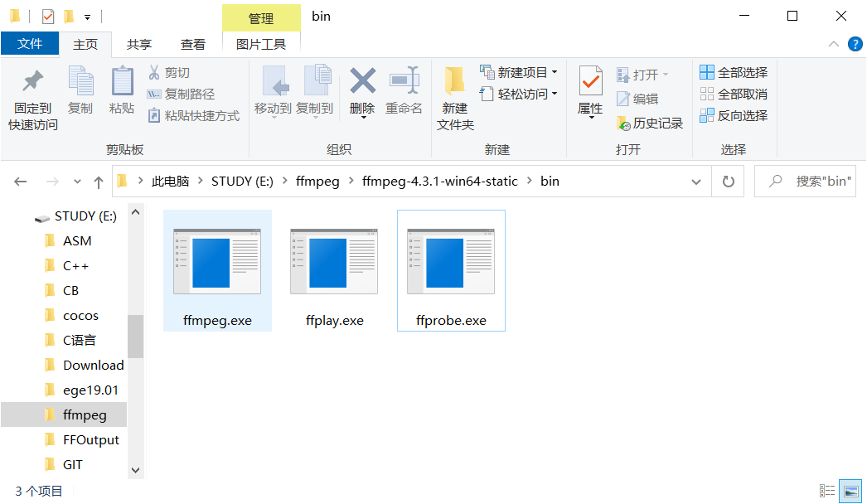
Task: Select STUDY (E:) drive in tree
Action: click(75, 216)
